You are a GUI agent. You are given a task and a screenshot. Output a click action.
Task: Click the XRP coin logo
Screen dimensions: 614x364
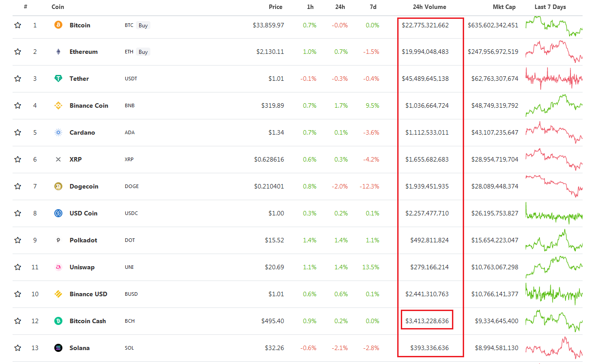pyautogui.click(x=58, y=160)
